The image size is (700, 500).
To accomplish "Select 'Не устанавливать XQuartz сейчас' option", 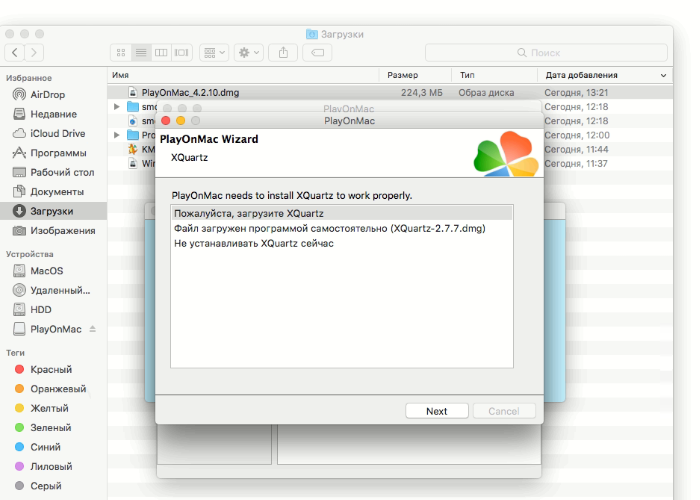I will [342, 243].
